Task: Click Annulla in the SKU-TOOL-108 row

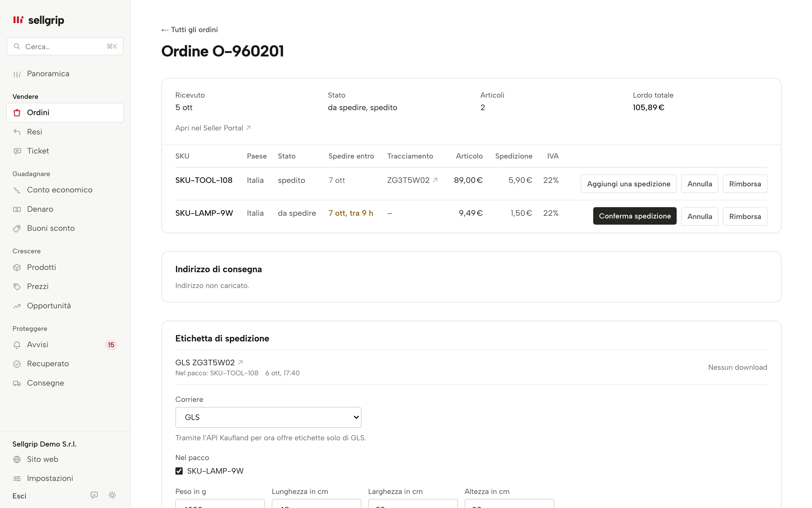Action: point(699,184)
